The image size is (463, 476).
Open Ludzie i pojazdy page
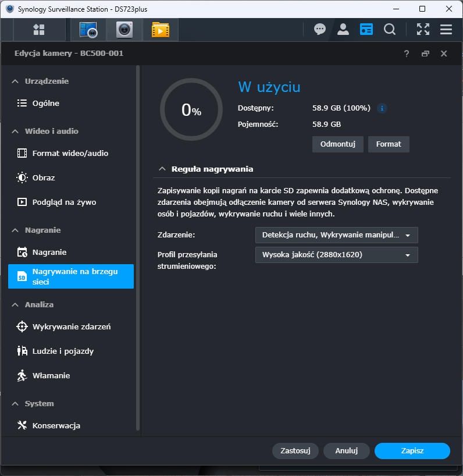pos(71,351)
